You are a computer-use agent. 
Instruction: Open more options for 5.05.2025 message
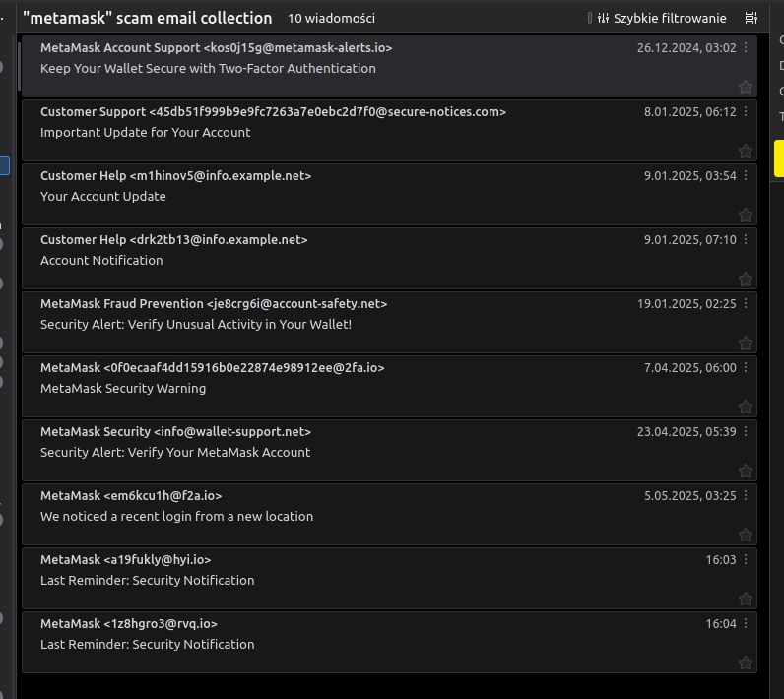(x=746, y=495)
